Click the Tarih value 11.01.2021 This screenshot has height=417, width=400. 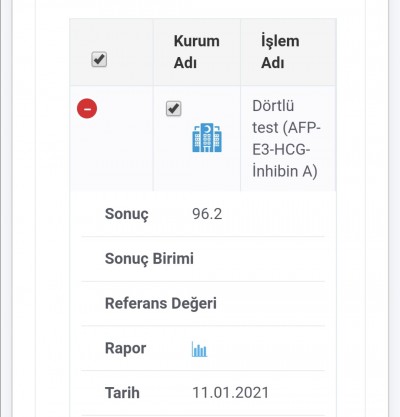pyautogui.click(x=231, y=393)
